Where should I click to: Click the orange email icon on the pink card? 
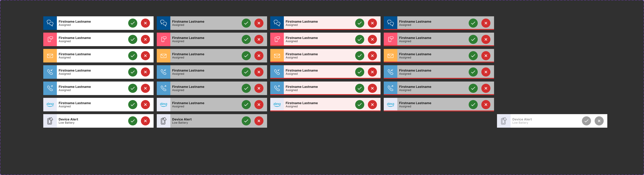(x=277, y=56)
